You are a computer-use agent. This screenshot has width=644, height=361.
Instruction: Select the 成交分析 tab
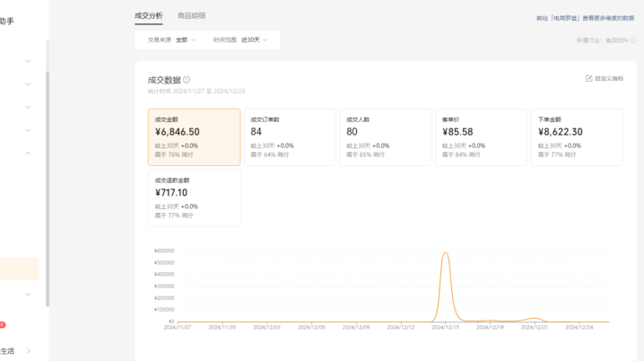[x=148, y=15]
